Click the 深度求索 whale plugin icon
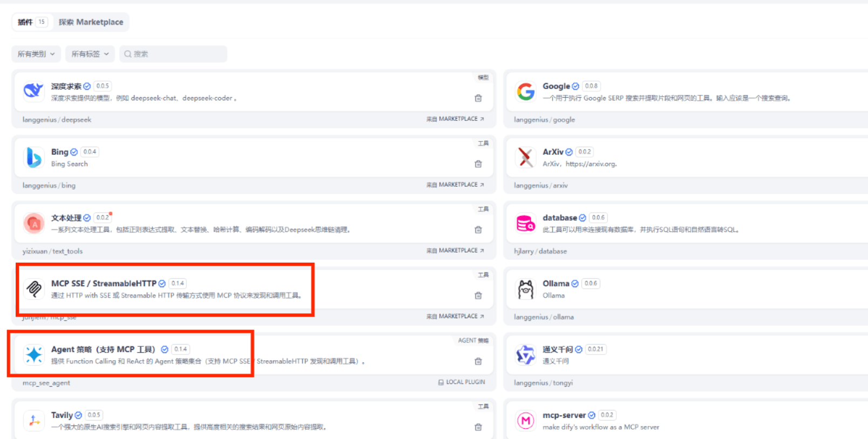Screen dimensions: 868x439 pos(34,91)
